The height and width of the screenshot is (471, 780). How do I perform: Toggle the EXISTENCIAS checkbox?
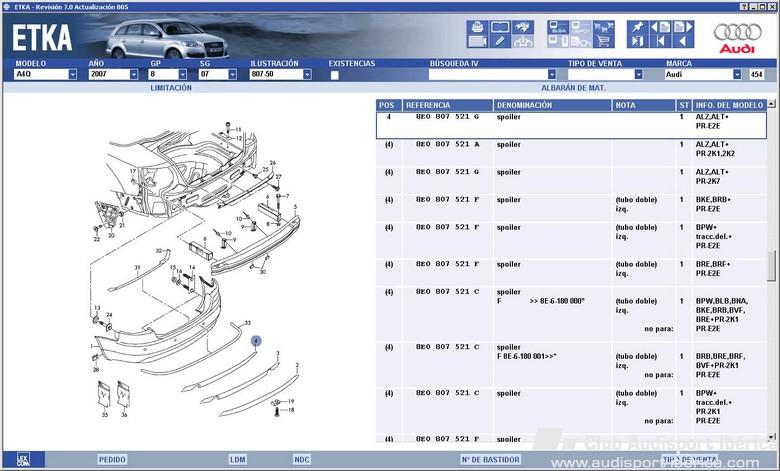335,75
